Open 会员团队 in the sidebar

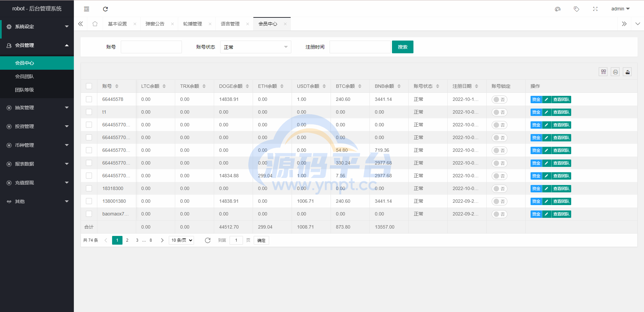coord(37,76)
